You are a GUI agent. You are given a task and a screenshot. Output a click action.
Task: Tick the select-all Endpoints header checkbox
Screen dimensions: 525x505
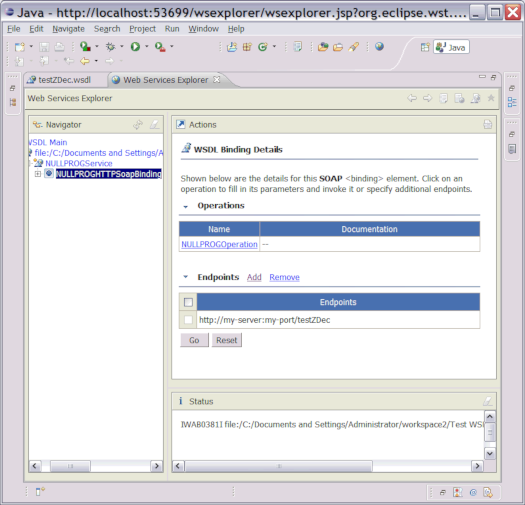click(x=188, y=302)
